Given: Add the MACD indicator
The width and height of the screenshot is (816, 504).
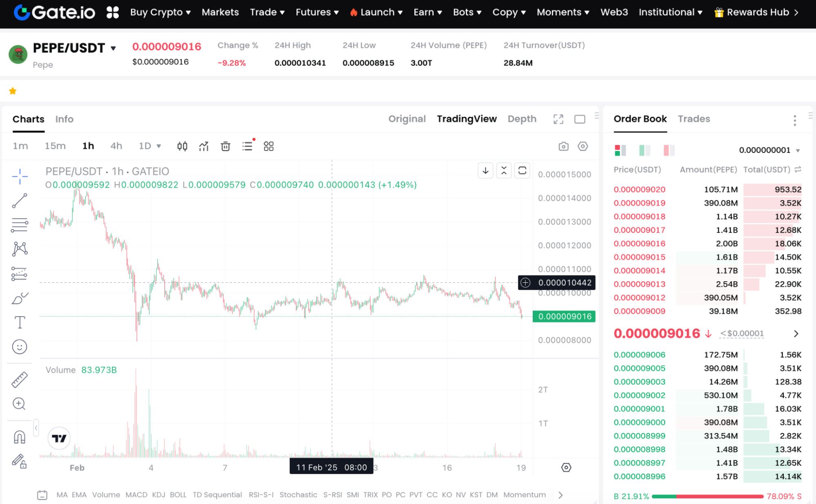Looking at the screenshot, I should pyautogui.click(x=136, y=495).
